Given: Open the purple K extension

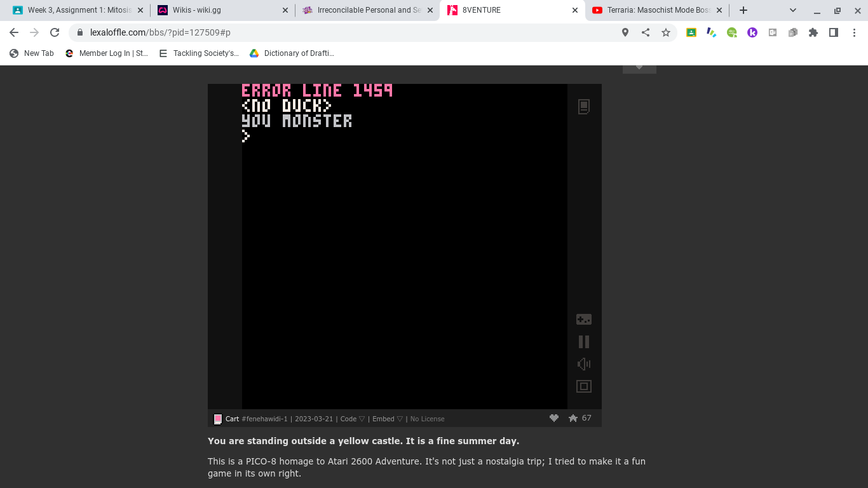Looking at the screenshot, I should [x=752, y=32].
